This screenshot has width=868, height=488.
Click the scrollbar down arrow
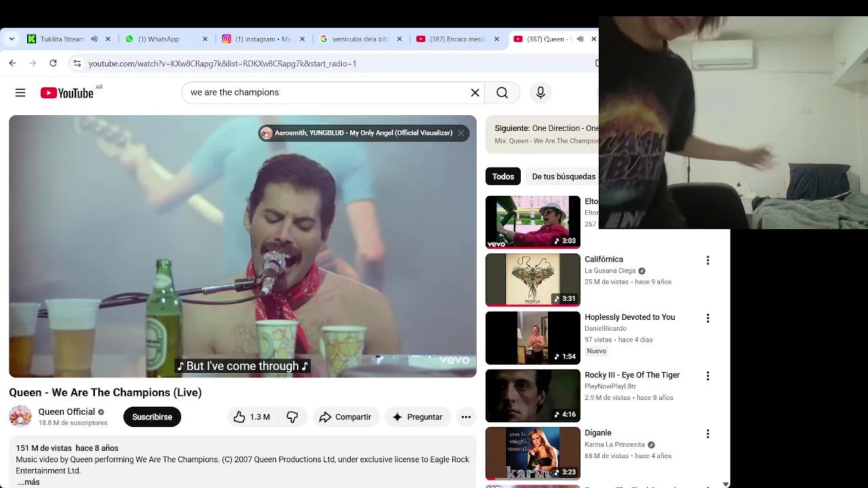pos(726,484)
